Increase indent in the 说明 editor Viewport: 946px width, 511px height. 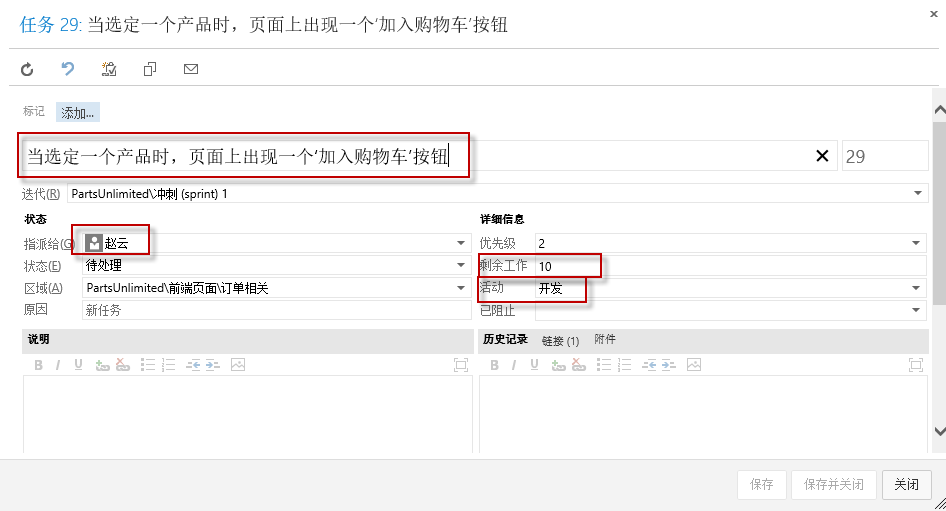tap(213, 365)
